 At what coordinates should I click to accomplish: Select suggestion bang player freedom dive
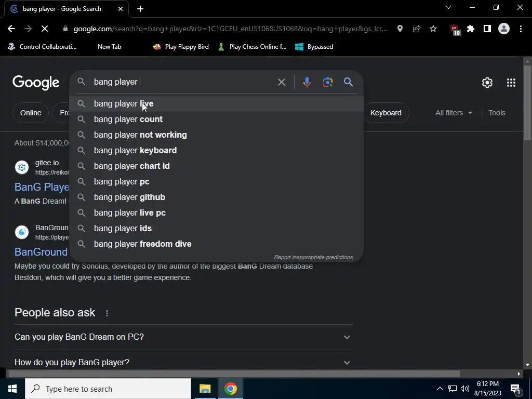pyautogui.click(x=217, y=244)
